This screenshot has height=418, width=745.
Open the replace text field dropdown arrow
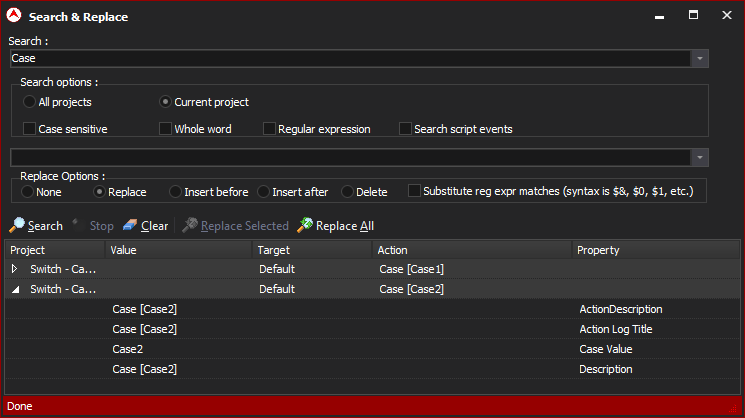coord(699,157)
